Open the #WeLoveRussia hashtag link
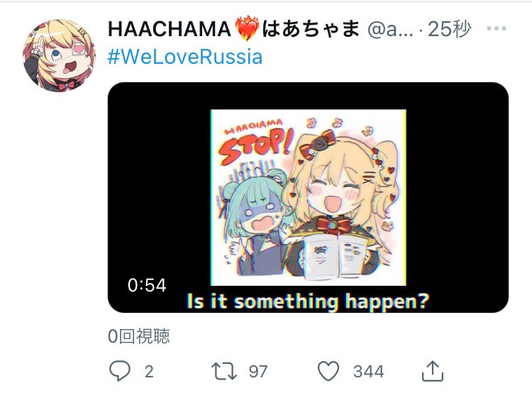532x400 pixels. coord(185,57)
